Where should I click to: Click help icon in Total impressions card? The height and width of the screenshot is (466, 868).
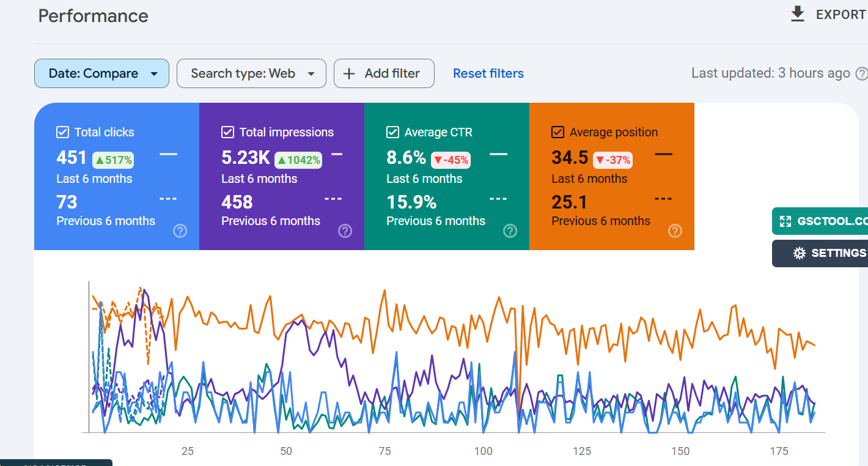(x=345, y=231)
